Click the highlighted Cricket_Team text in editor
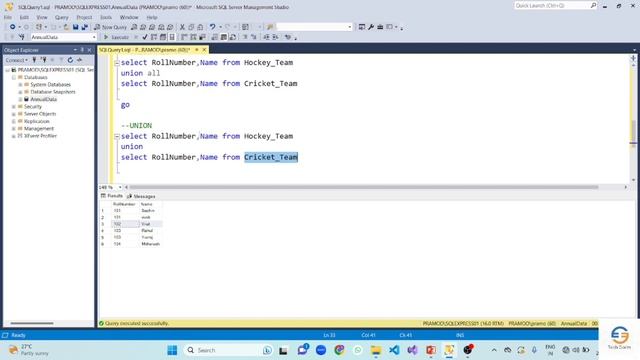Screen dimensions: 640x360 click(271, 157)
